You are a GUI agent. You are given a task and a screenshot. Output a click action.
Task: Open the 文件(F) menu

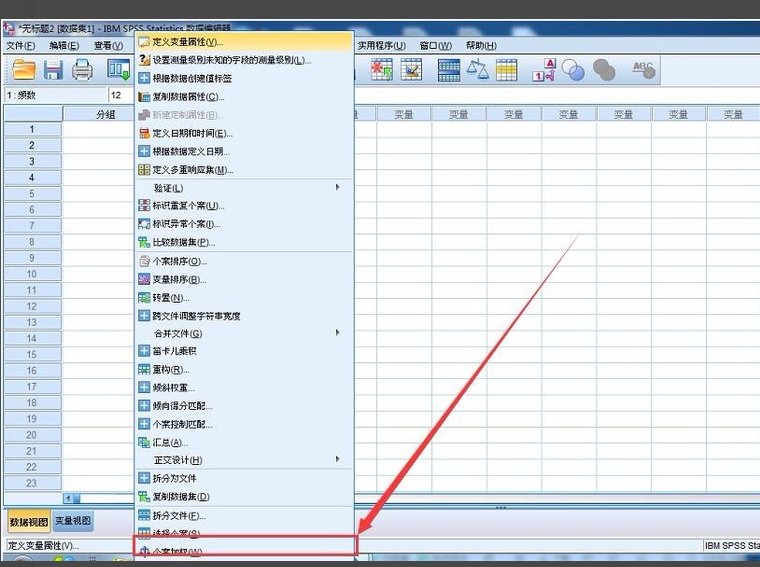(x=21, y=46)
